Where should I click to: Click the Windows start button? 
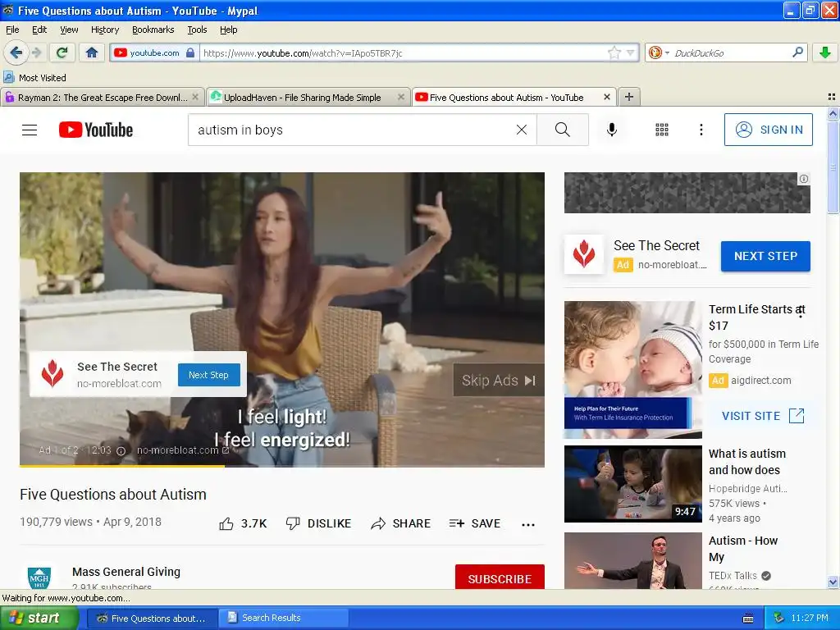pos(38,619)
